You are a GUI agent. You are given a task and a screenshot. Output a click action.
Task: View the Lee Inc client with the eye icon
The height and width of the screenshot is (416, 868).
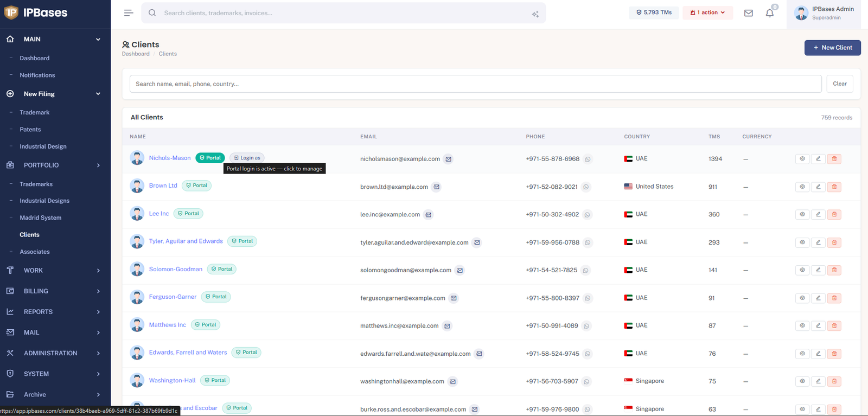click(x=802, y=214)
